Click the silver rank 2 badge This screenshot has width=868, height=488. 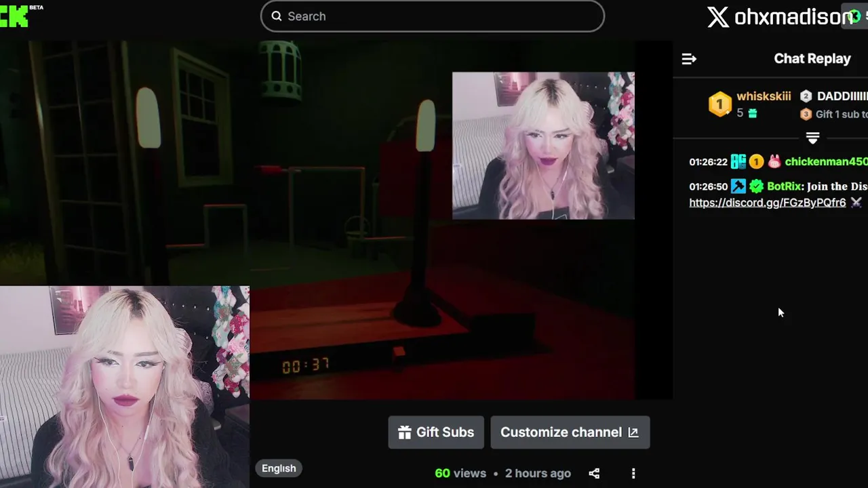pos(806,96)
